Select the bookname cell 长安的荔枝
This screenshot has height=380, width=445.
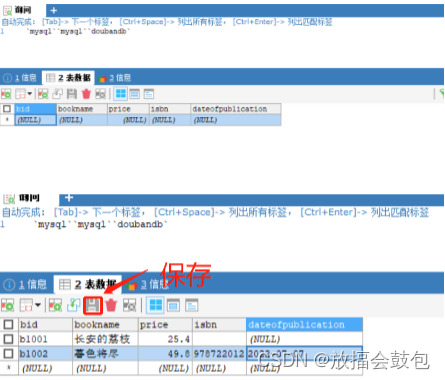pyautogui.click(x=105, y=339)
